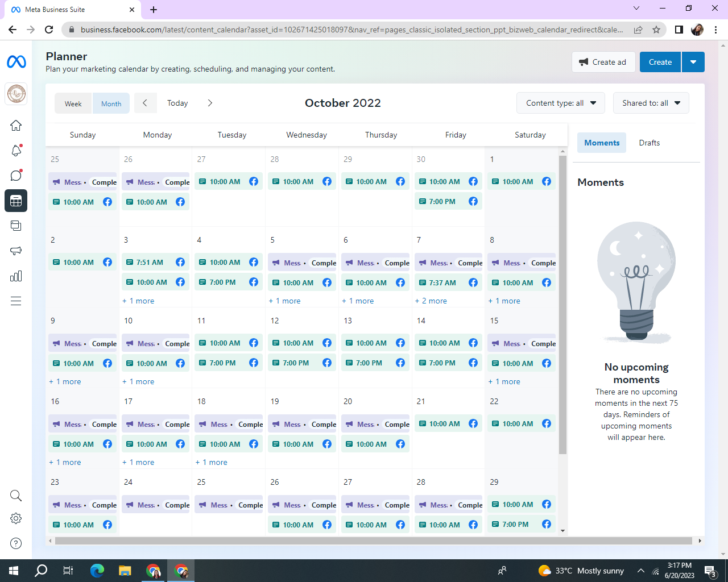Open the 7:37 AM post on October 7
This screenshot has width=728, height=582.
tap(449, 282)
